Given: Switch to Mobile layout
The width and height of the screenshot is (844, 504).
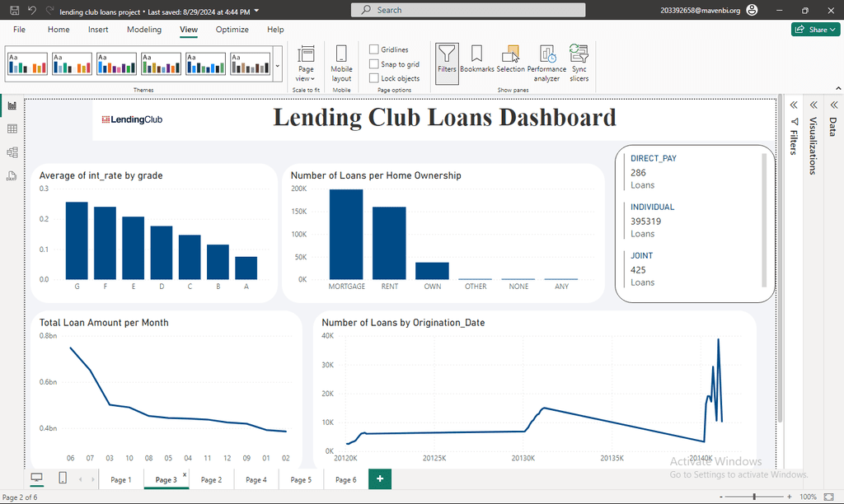Looking at the screenshot, I should [341, 63].
